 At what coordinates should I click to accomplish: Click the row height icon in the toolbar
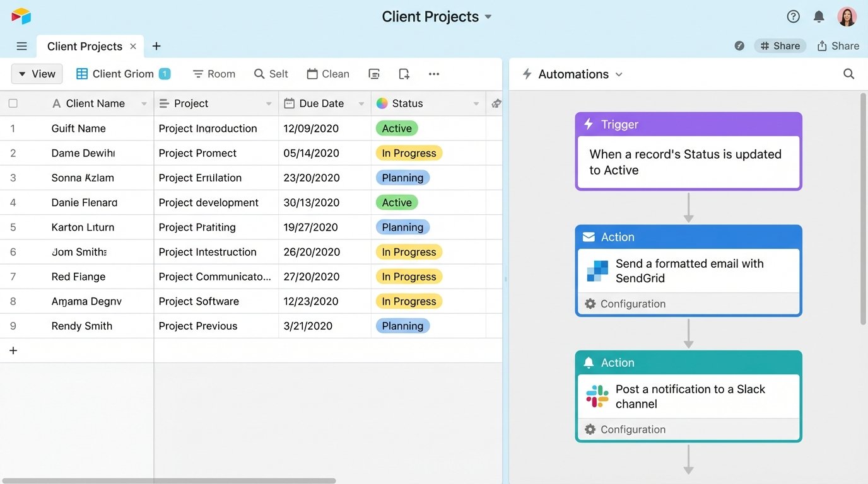(x=374, y=74)
